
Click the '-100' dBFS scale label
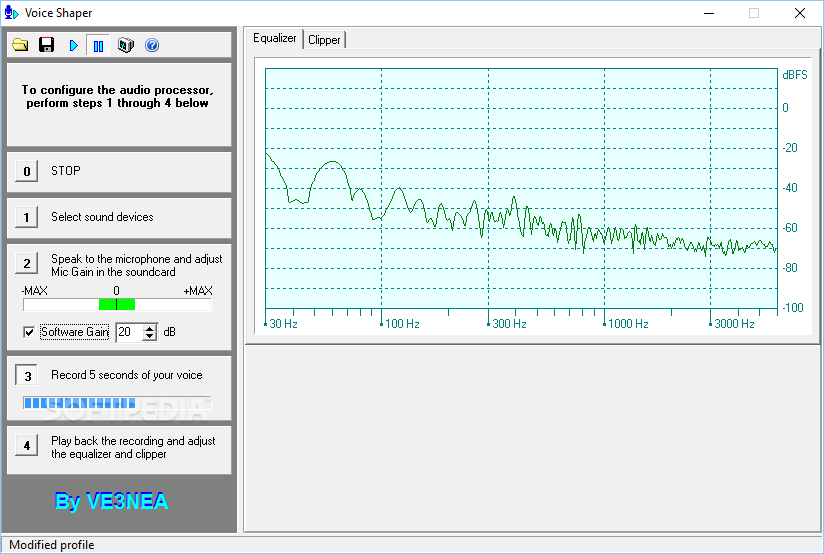[x=793, y=307]
